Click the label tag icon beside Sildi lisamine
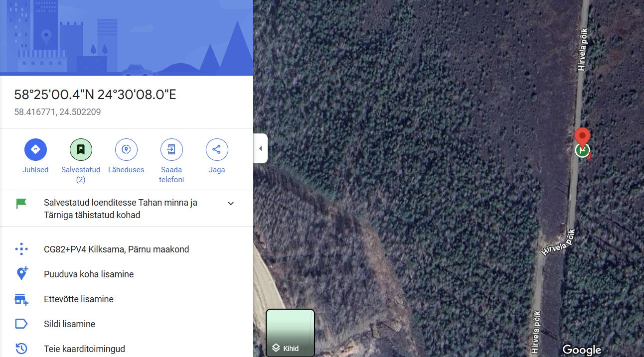 click(x=21, y=324)
